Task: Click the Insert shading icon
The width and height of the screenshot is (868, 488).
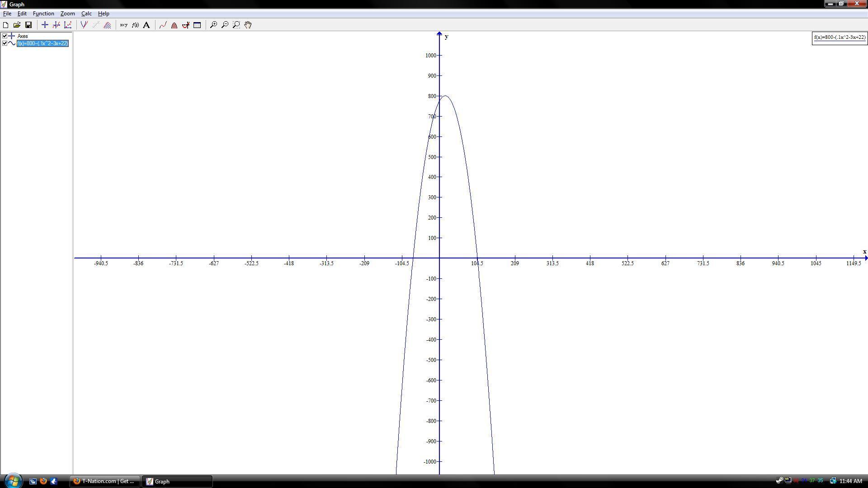Action: coord(108,25)
